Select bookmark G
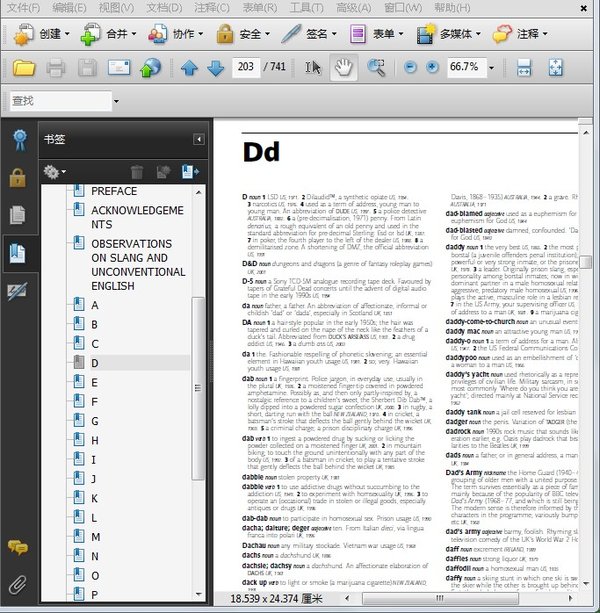Screen dimensions: 600x613 tap(95, 421)
